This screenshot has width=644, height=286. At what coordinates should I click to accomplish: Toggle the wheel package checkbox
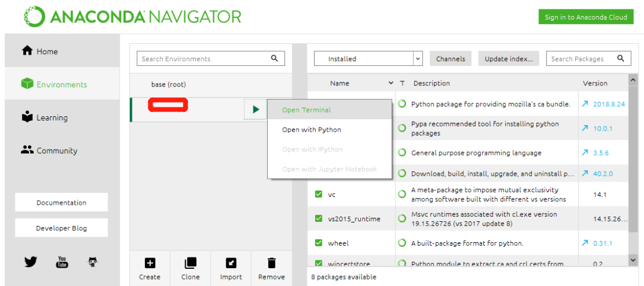[318, 243]
